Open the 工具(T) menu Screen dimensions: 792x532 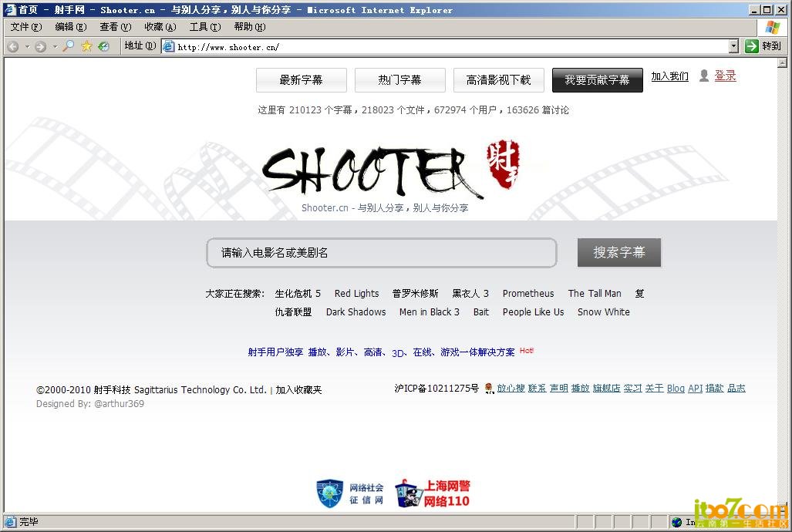click(204, 27)
